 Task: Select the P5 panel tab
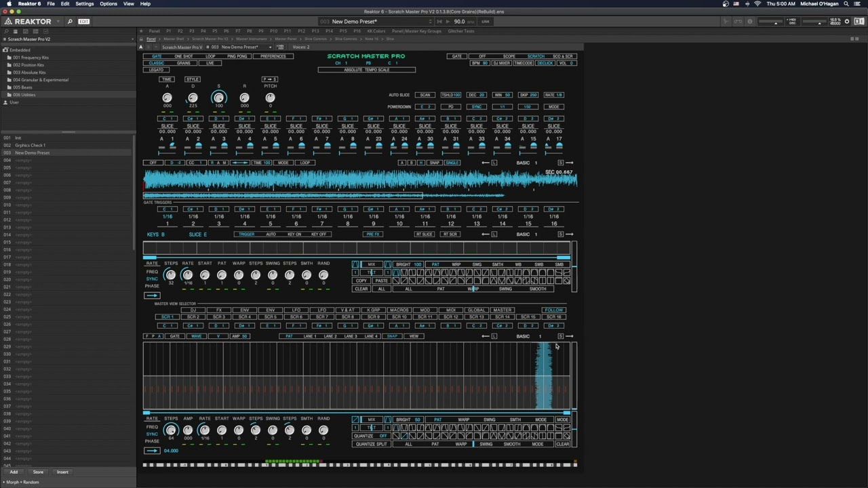pos(216,31)
